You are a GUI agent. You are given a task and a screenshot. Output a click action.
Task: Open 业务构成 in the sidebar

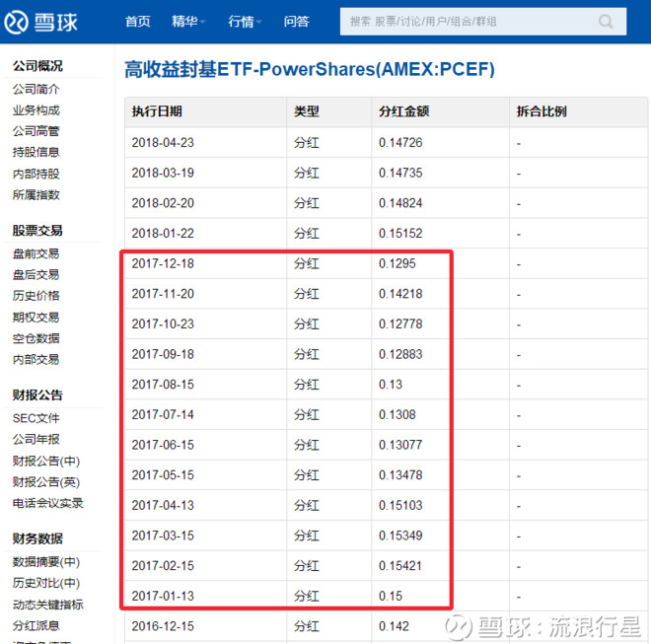coord(36,110)
